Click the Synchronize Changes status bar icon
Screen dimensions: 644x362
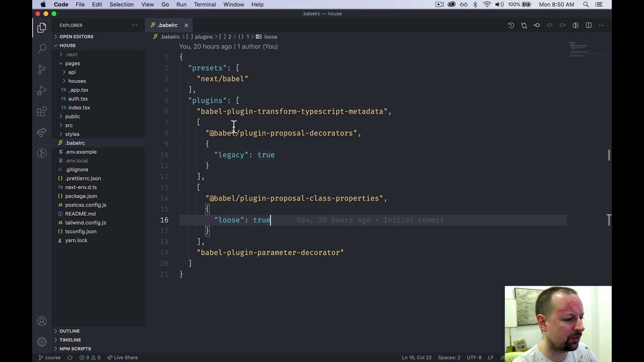(x=70, y=357)
